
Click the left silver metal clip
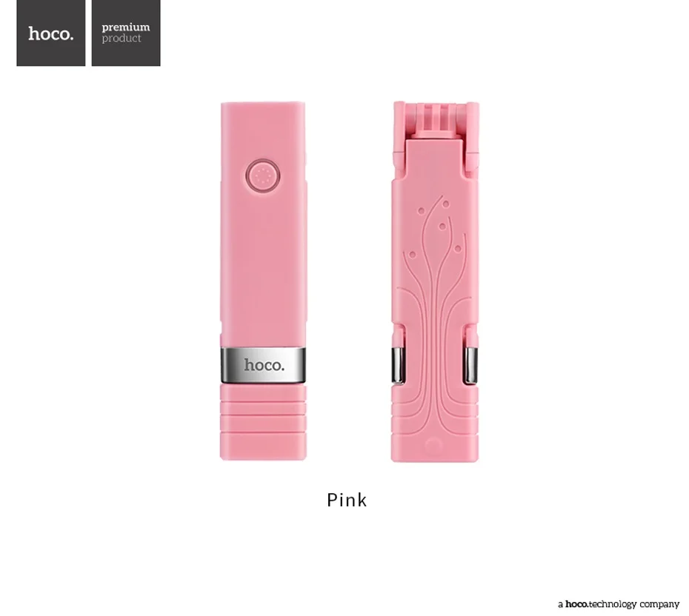coord(398,365)
